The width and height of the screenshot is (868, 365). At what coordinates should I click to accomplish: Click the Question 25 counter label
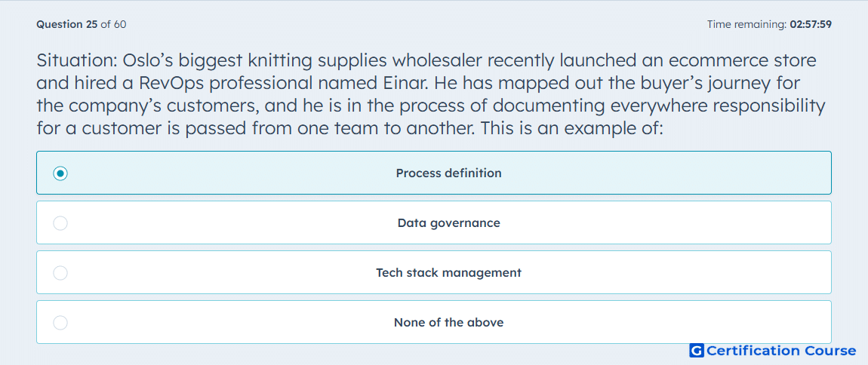67,24
